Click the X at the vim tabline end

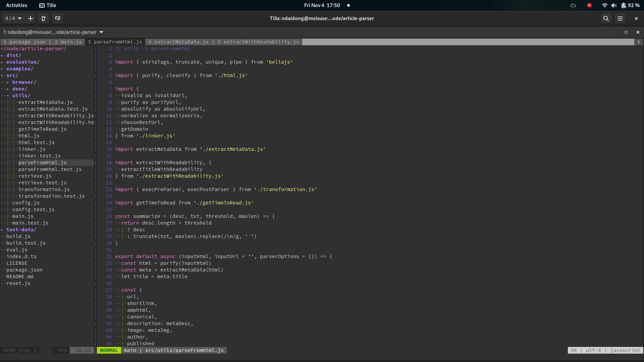tap(639, 42)
